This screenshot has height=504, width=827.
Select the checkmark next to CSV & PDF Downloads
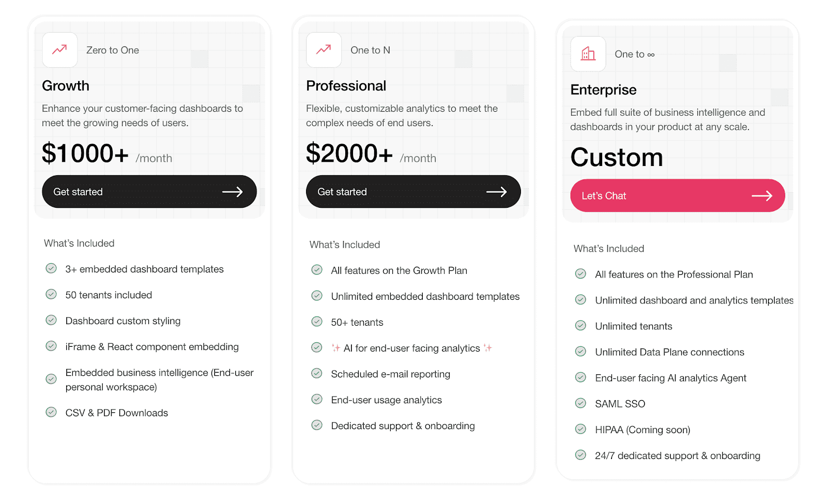click(51, 412)
